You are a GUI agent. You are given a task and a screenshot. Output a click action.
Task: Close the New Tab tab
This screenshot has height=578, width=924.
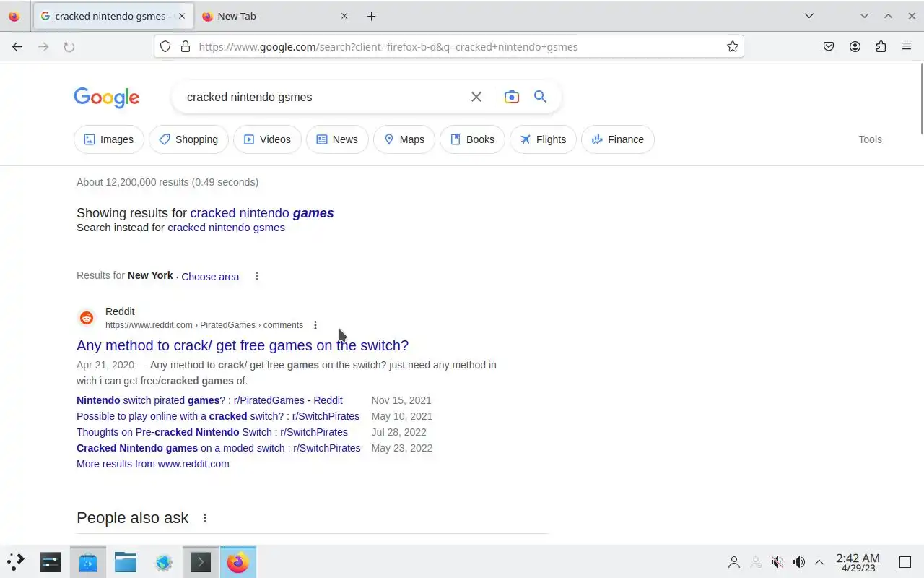point(344,16)
